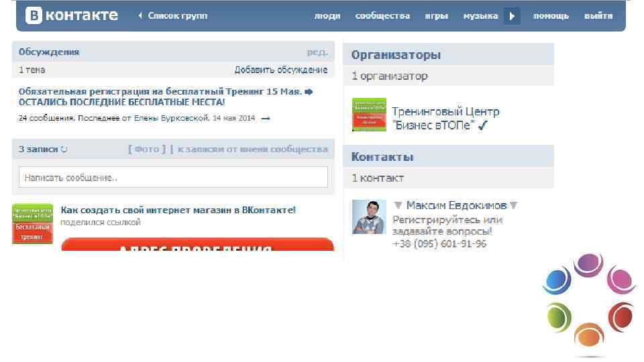Edit discussions via the ред. link
This screenshot has width=644, height=362.
(x=317, y=52)
